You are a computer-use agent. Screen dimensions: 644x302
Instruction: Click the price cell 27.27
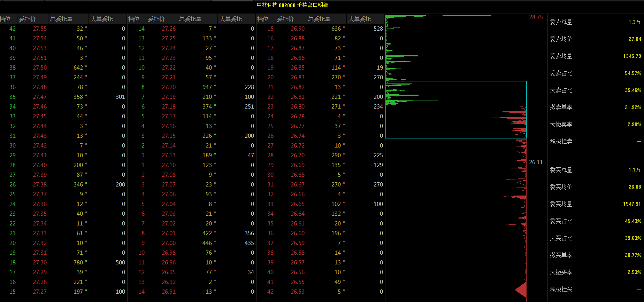tap(40, 292)
